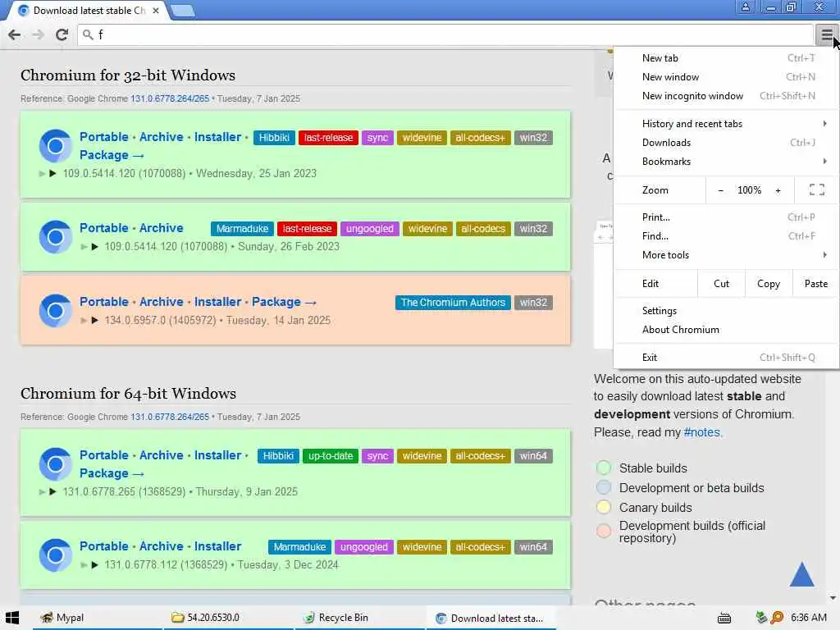840x630 pixels.
Task: Click the user profile icon in the title bar
Action: point(745,7)
